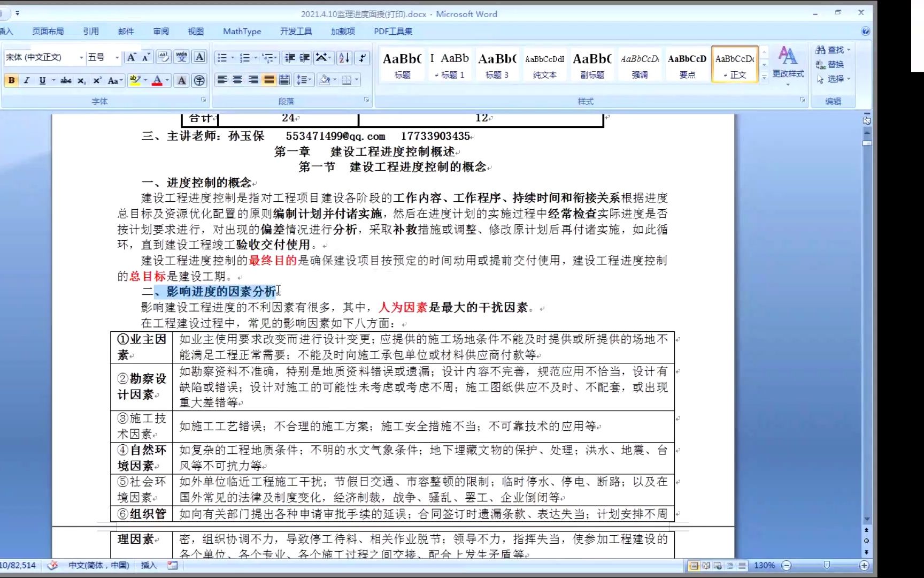The height and width of the screenshot is (578, 924).
Task: Switch to Web Layout view
Action: 718,566
